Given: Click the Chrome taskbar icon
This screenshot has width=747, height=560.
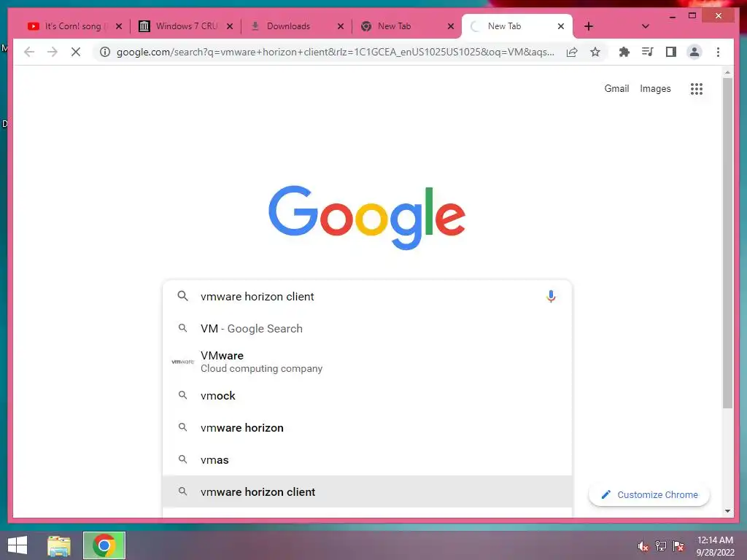Looking at the screenshot, I should pos(104,545).
